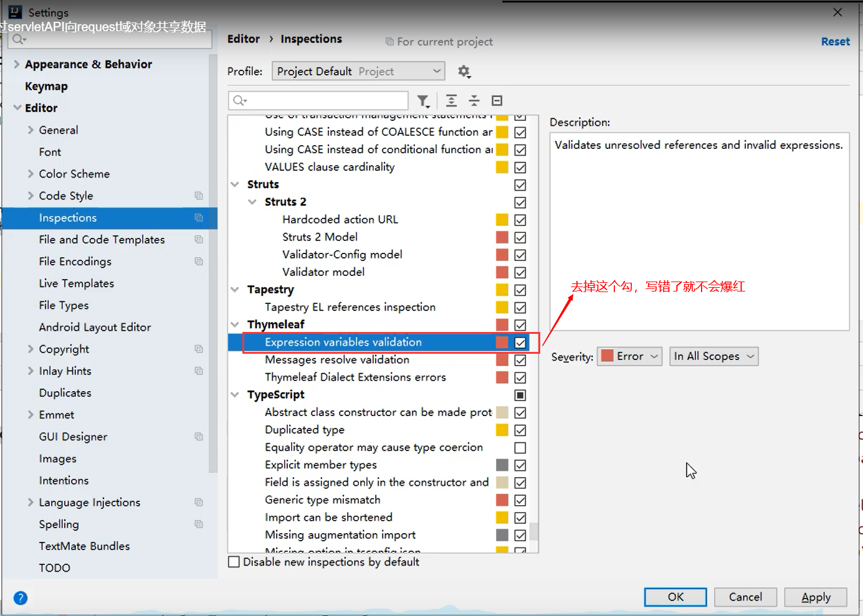Collapse the Struts 2 subgroup
This screenshot has height=616, width=863.
[252, 202]
